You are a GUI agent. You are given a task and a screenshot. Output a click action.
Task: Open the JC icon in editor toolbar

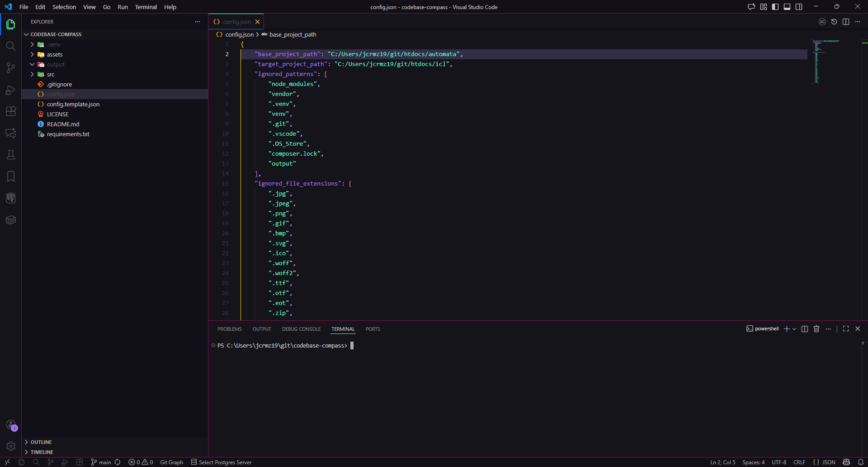point(822,22)
